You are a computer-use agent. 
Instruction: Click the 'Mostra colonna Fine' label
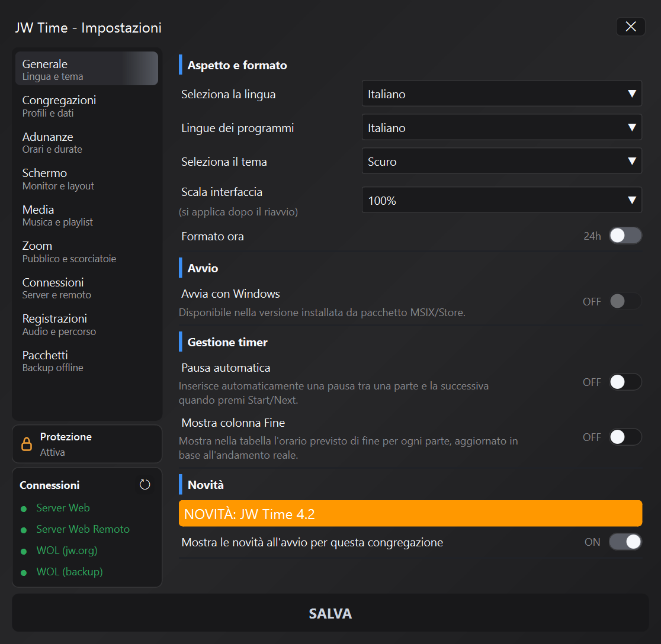[233, 423]
